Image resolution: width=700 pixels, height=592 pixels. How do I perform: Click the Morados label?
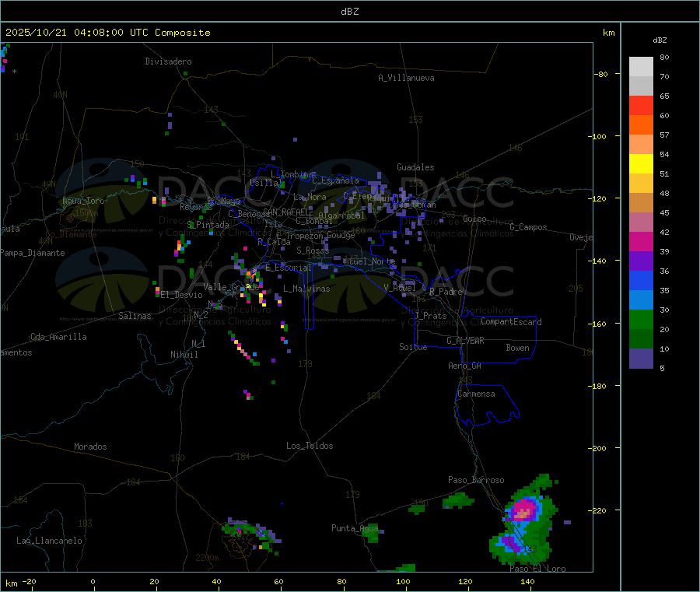tap(91, 447)
